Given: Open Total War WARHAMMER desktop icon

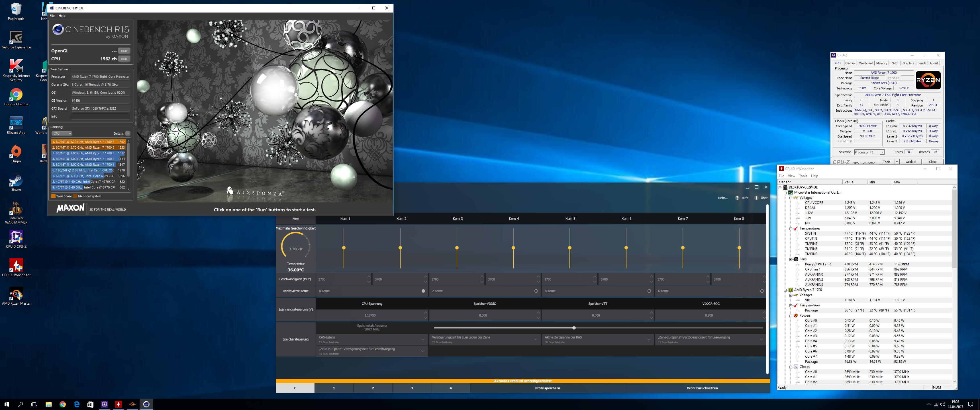Looking at the screenshot, I should click(16, 213).
